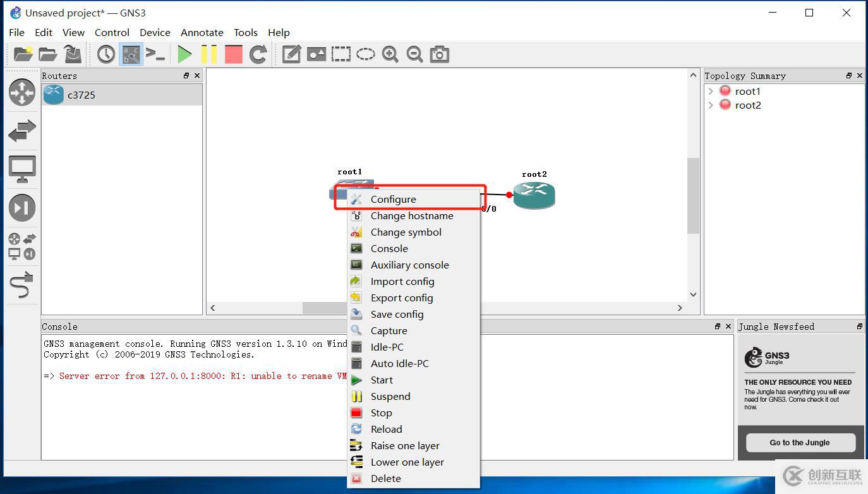Click the Zoom in magnifier icon
This screenshot has width=868, height=494.
(390, 55)
